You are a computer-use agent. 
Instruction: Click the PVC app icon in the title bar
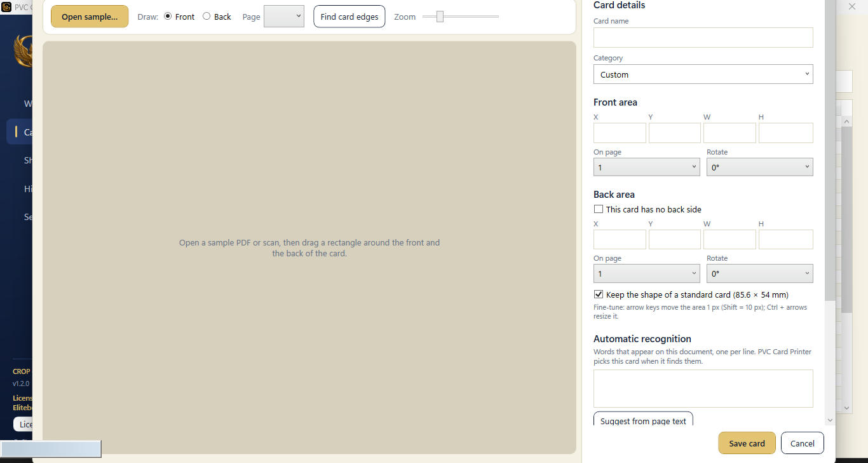(6, 7)
